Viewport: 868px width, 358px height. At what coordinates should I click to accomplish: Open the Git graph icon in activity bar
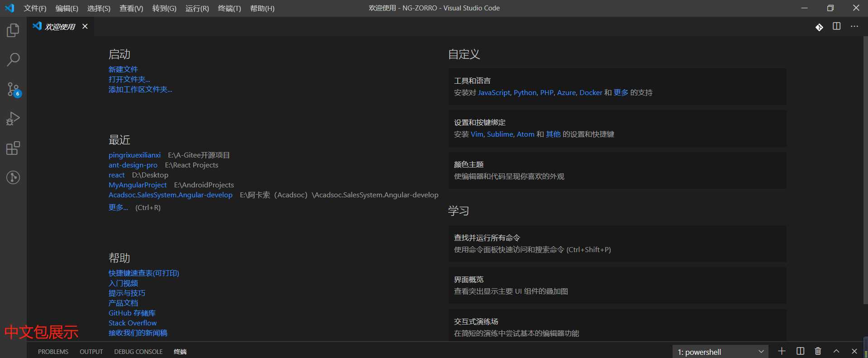coord(13,177)
